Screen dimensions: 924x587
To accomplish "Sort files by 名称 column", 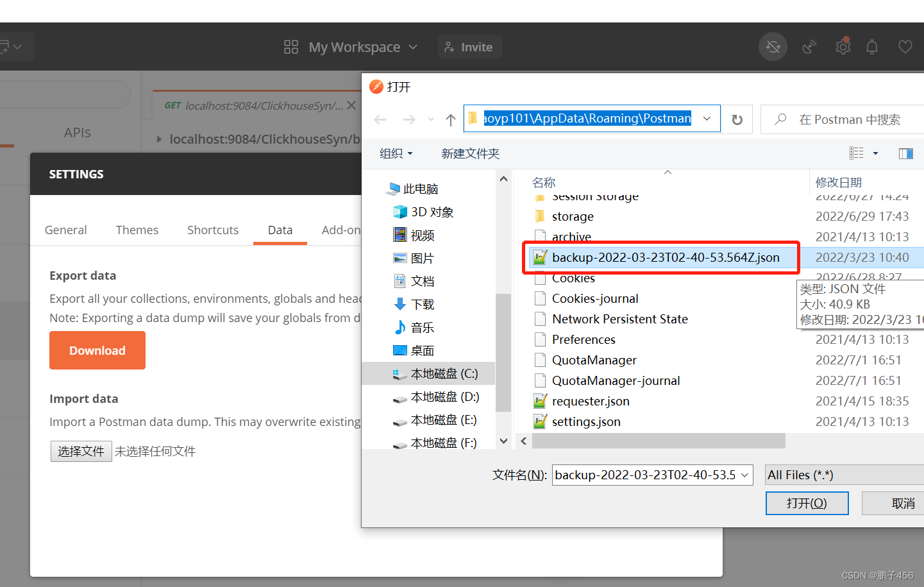I will pos(544,182).
